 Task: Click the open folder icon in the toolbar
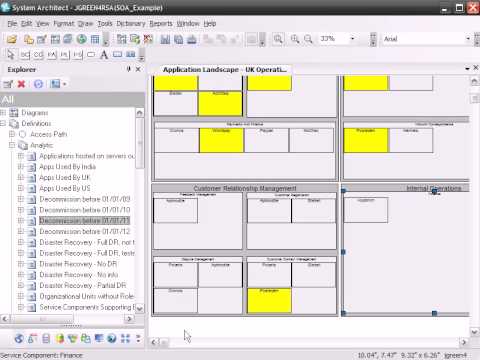12,39
